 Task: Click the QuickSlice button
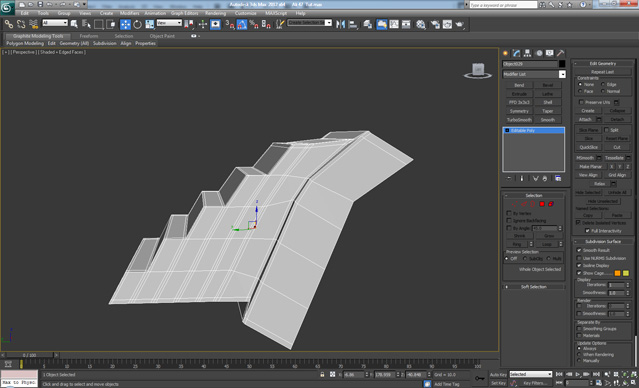[588, 147]
